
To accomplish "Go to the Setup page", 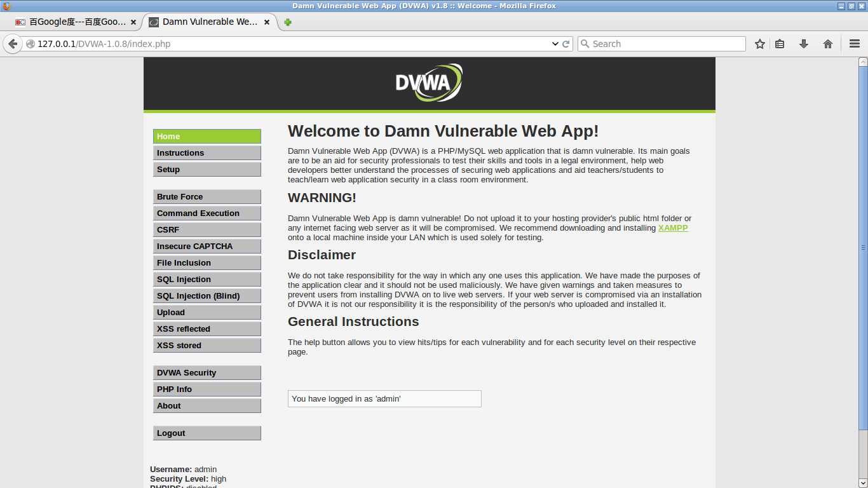I will [x=207, y=170].
